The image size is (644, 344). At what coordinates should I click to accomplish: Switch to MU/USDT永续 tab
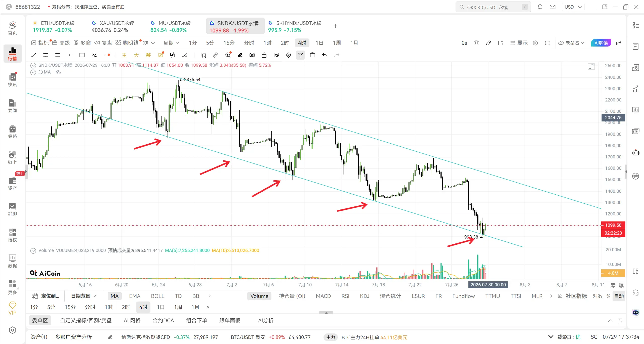(x=171, y=26)
